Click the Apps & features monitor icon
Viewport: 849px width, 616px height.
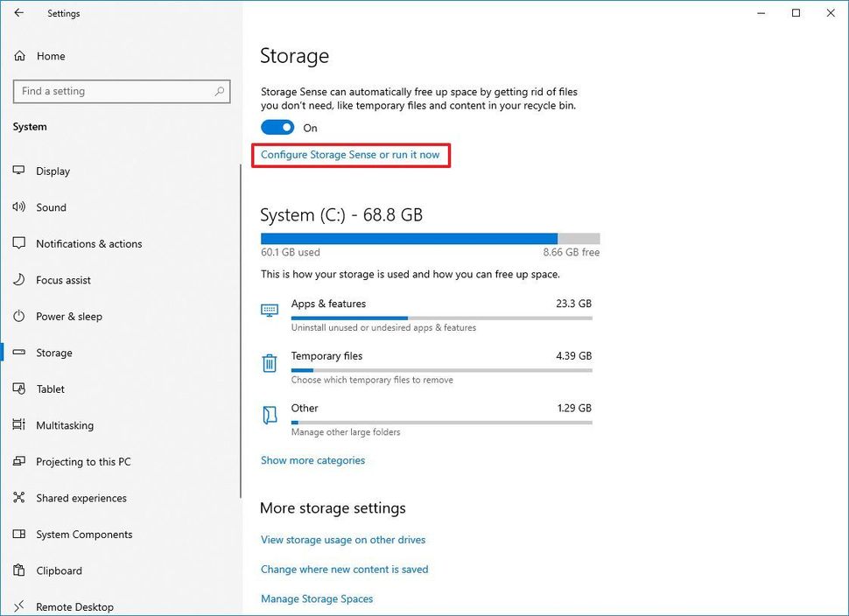pyautogui.click(x=270, y=309)
